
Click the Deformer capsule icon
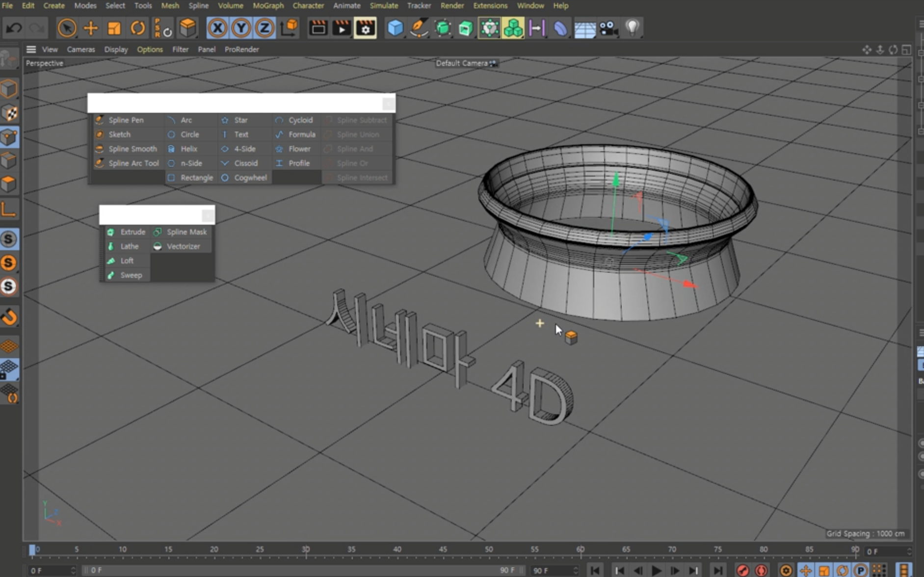[x=560, y=28]
